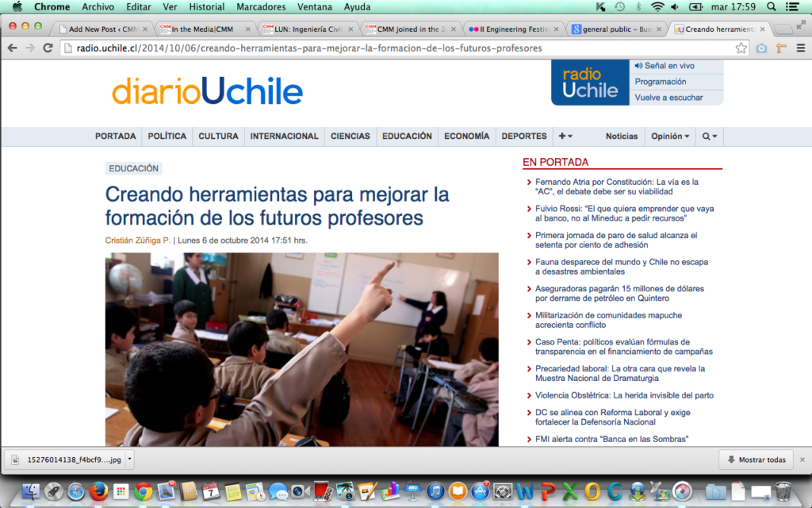Open the Marcadores menu in menu bar

[x=261, y=7]
